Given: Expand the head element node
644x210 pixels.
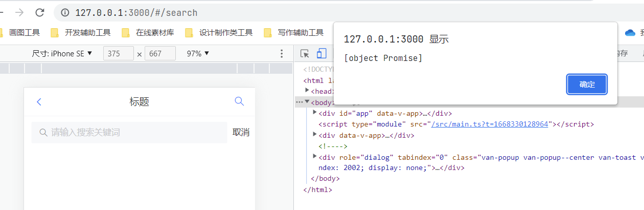Looking at the screenshot, I should pos(307,91).
